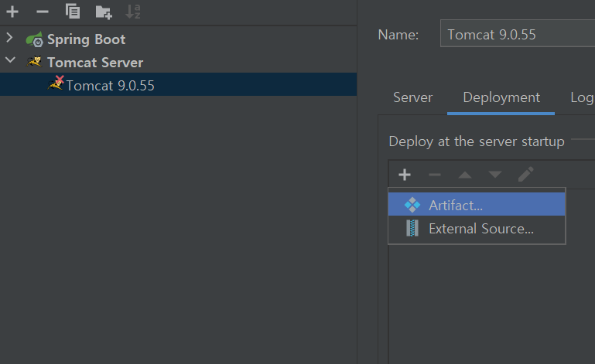Click the 'Name:' label
595x364 pixels.
398,35
